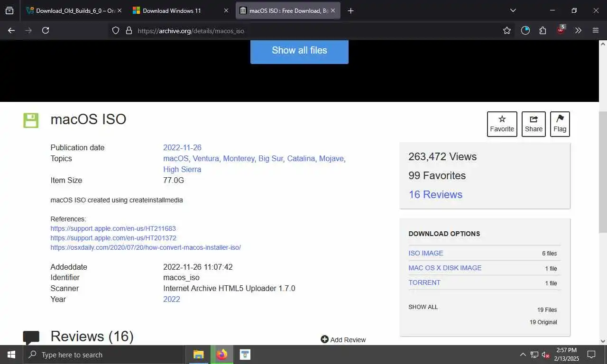This screenshot has width=607, height=364.
Task: Open a new browser tab
Action: tap(350, 10)
